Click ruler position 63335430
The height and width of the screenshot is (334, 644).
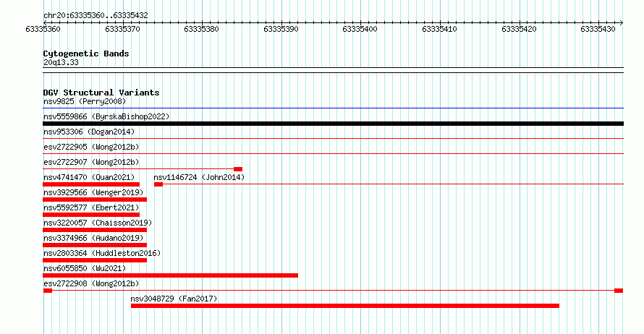(598, 29)
